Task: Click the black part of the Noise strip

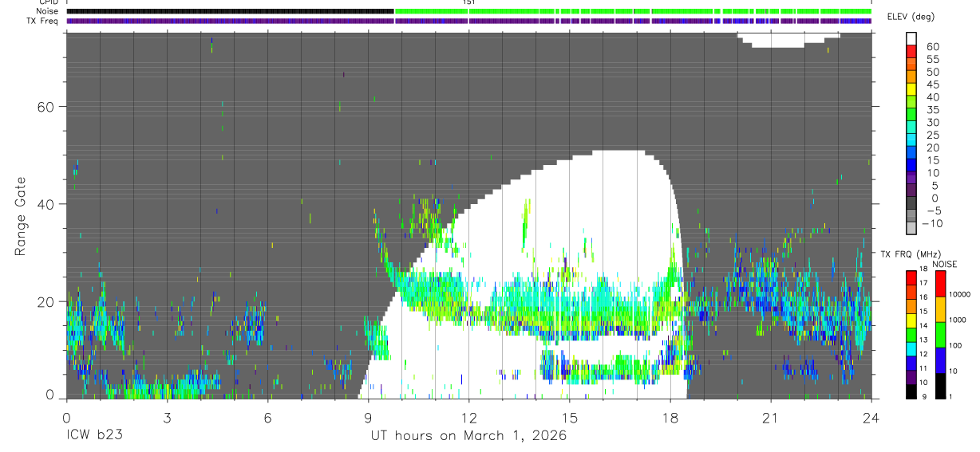Action: pos(231,11)
